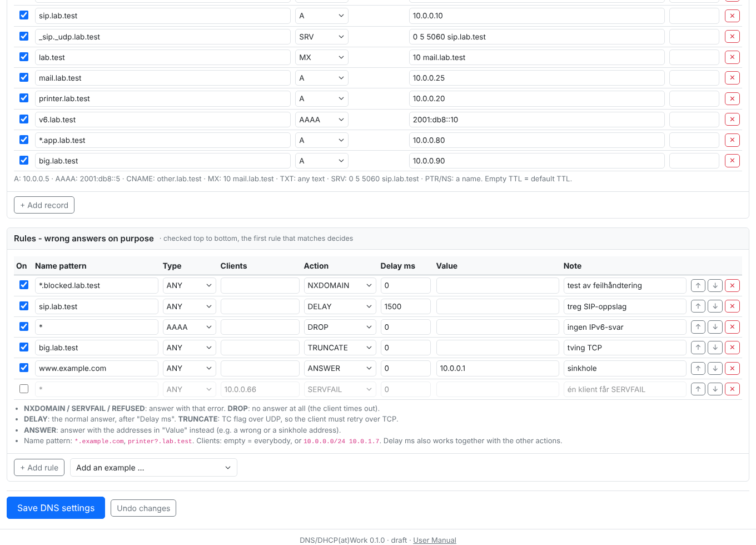Move the disabled SERVFAIL rule down
The image size is (756, 545).
point(715,389)
